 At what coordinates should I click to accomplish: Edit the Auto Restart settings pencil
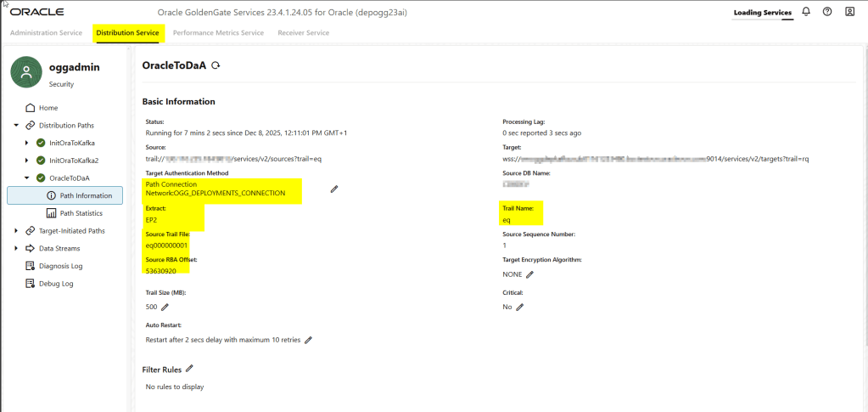click(x=309, y=340)
